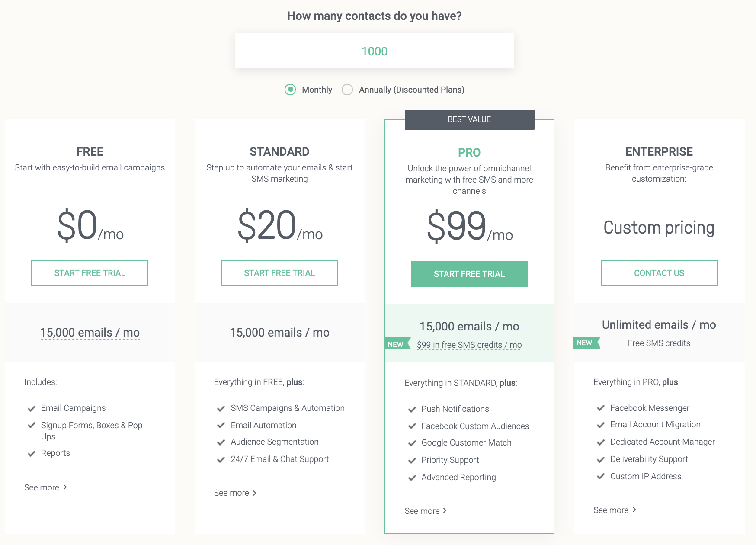The image size is (756, 545).
Task: Click Contact Us on Enterprise plan
Action: (x=660, y=273)
